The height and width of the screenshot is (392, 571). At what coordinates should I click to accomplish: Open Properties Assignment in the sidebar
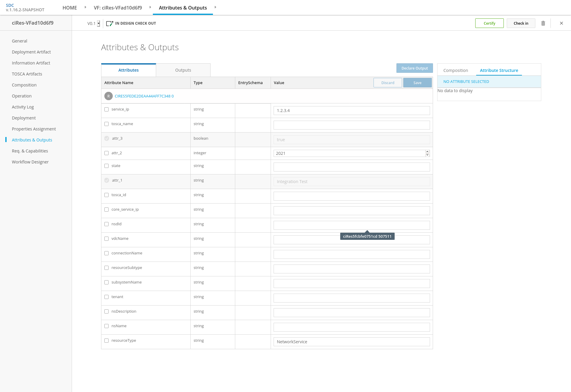coord(34,129)
